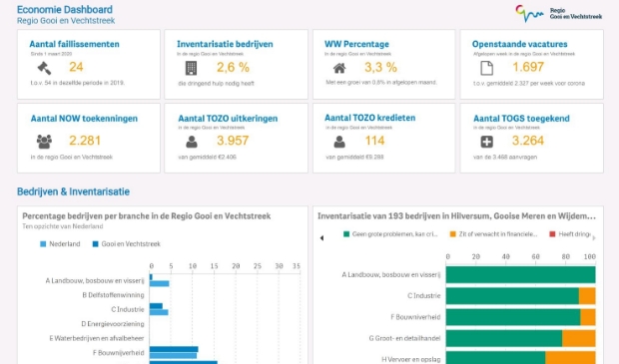Click the plus icon under TOGS toegekend
This screenshot has height=364, width=619.
click(x=487, y=142)
